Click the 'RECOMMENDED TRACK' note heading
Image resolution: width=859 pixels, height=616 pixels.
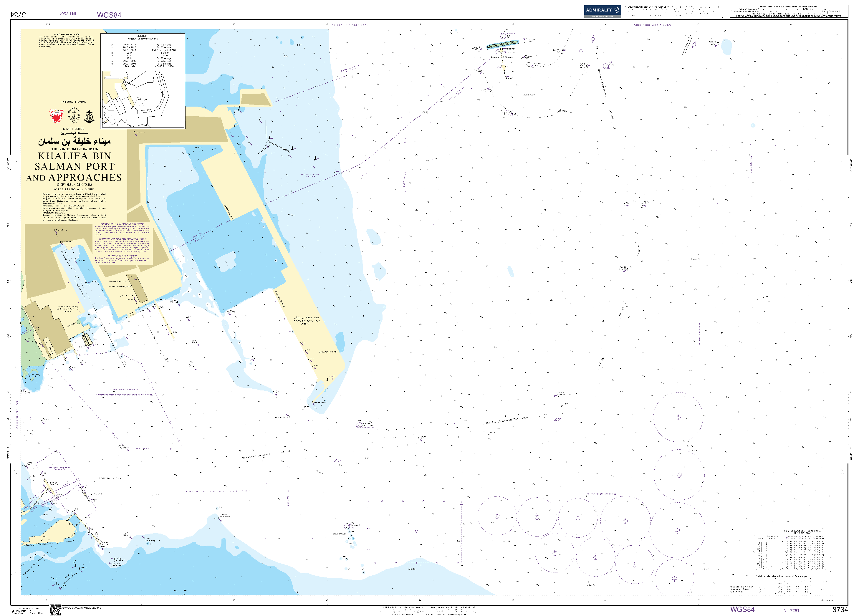click(x=67, y=34)
